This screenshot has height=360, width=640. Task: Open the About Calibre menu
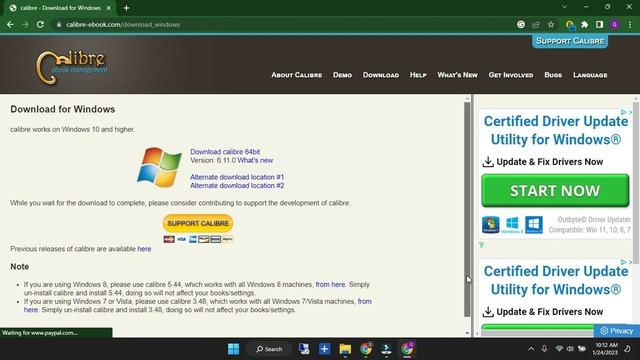(x=296, y=75)
